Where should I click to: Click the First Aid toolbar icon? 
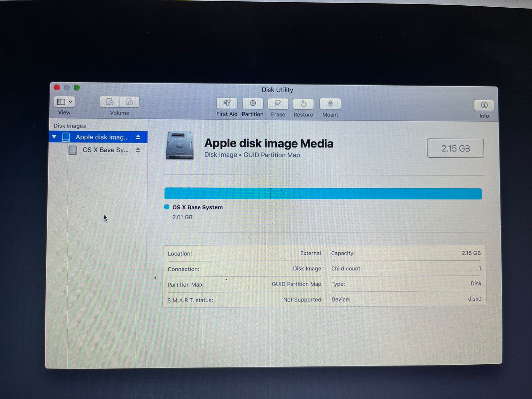(227, 103)
